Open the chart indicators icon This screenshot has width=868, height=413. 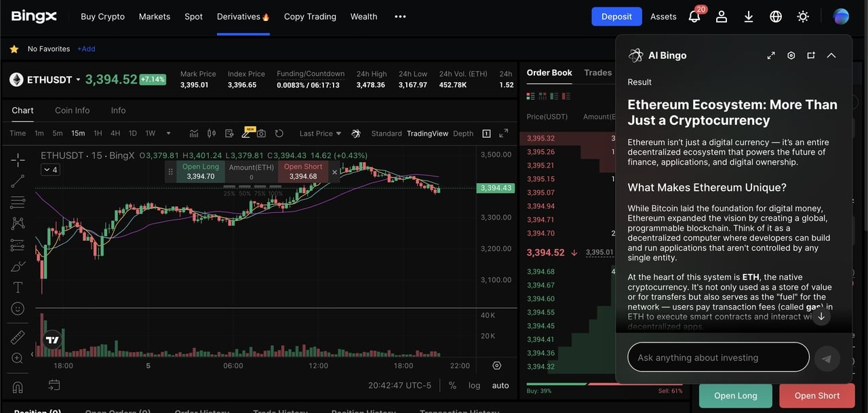194,134
